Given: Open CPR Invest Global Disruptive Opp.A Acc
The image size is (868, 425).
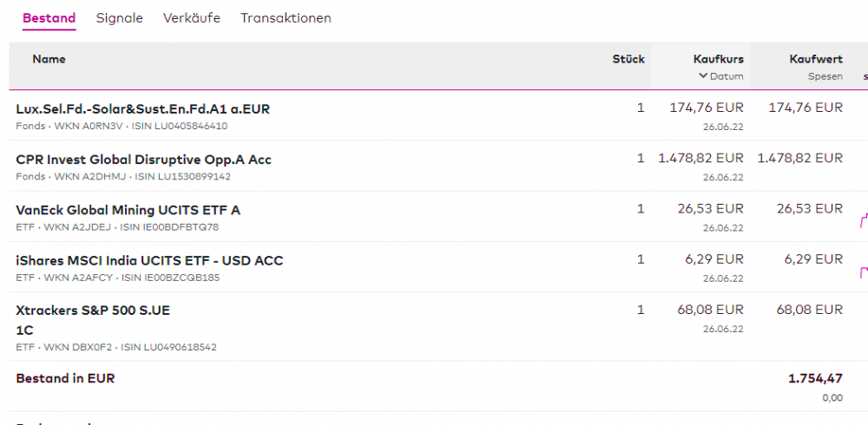Looking at the screenshot, I should pos(144,160).
